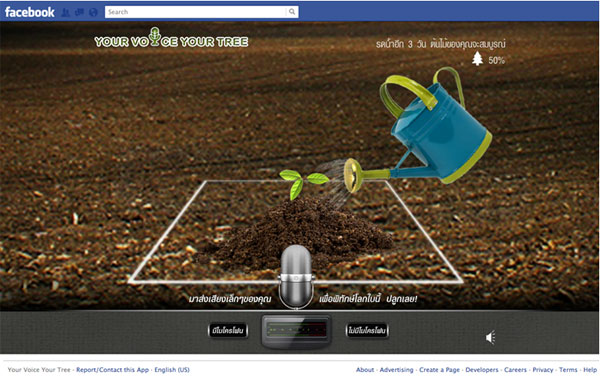Change language via English (US) link

tap(172, 370)
